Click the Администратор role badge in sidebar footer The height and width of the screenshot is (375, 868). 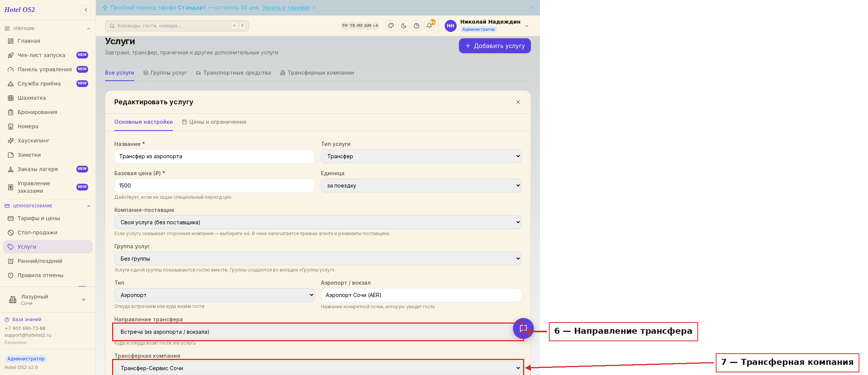(26, 359)
